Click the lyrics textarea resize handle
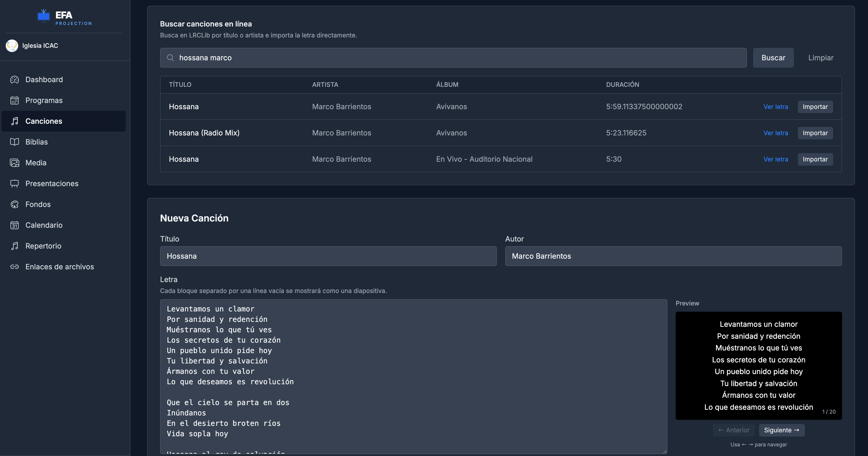This screenshot has width=868, height=456. 664,451
